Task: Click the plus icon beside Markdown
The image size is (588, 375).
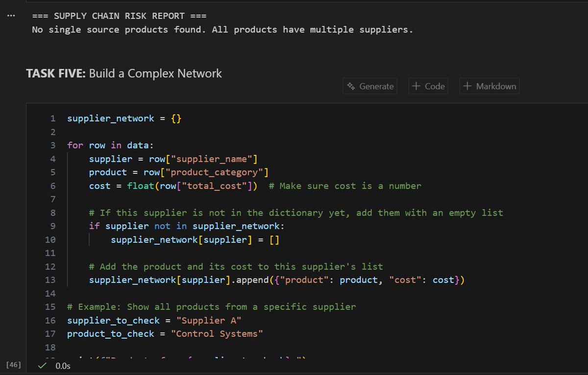Action: (x=467, y=86)
